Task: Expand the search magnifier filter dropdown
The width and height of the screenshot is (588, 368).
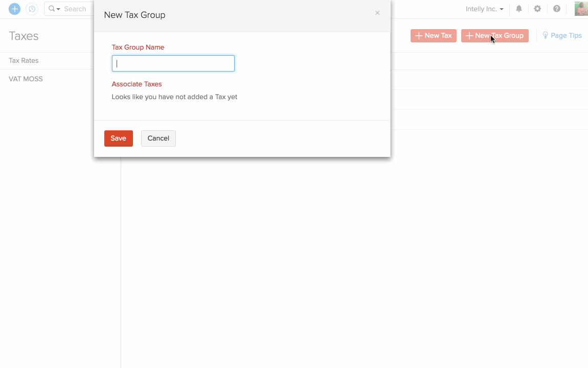Action: (54, 9)
